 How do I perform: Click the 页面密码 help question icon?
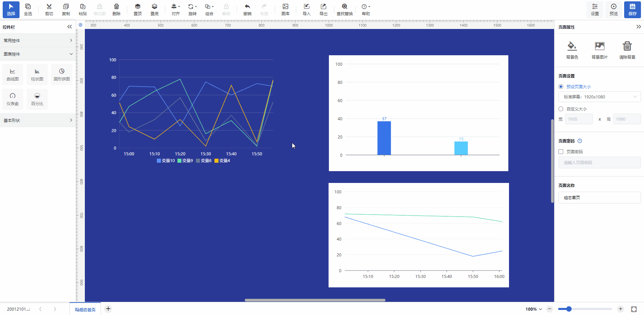pyautogui.click(x=580, y=141)
